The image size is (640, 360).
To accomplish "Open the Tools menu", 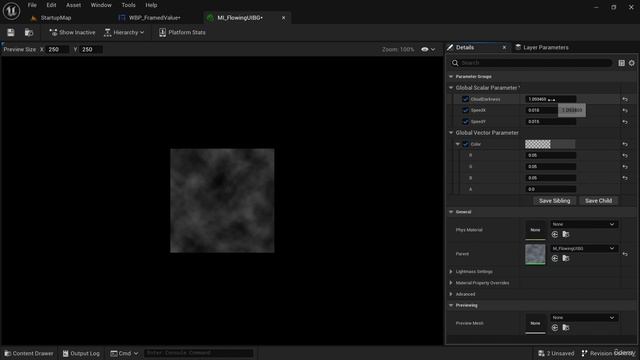I will click(128, 5).
